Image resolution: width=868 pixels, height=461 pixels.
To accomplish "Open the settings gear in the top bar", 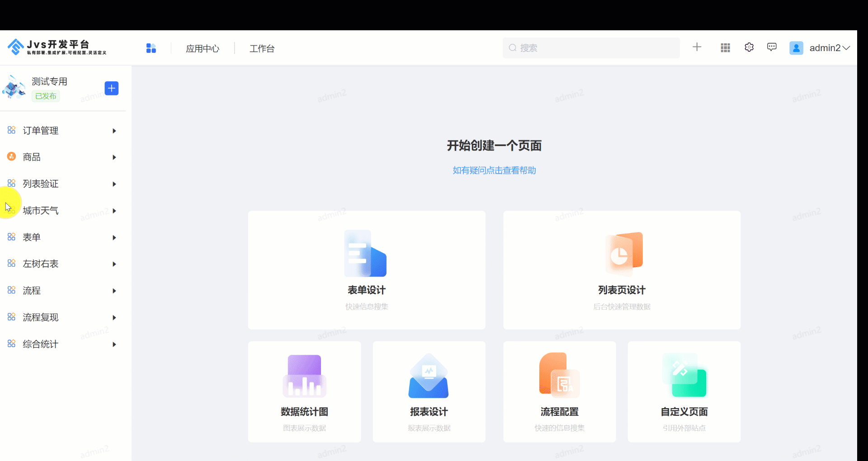I will click(749, 47).
